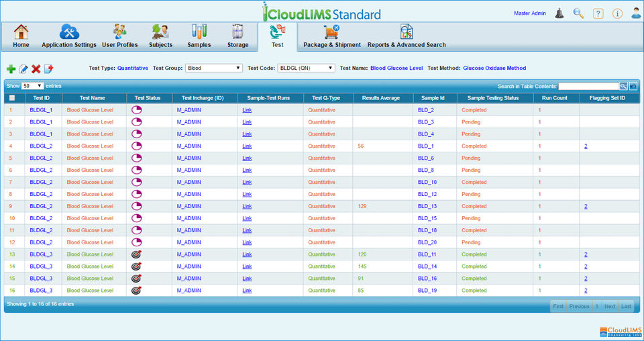Click the table search magnifier button
Image resolution: width=644 pixels, height=341 pixels.
click(x=623, y=87)
